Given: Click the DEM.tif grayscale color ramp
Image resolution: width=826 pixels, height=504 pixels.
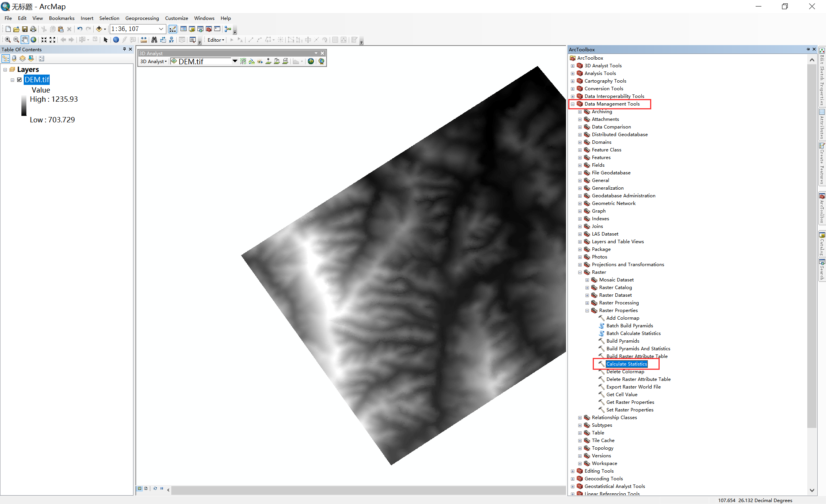Looking at the screenshot, I should pyautogui.click(x=24, y=106).
